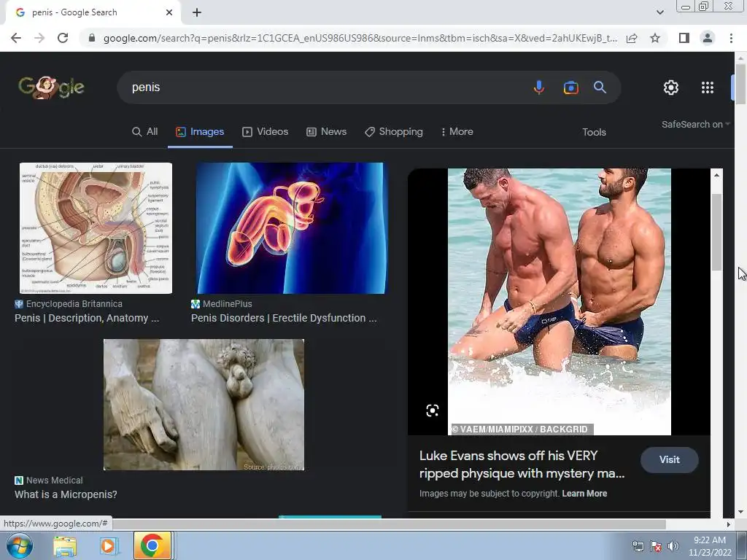The width and height of the screenshot is (747, 560).
Task: Click inside the search text field
Action: [x=324, y=87]
